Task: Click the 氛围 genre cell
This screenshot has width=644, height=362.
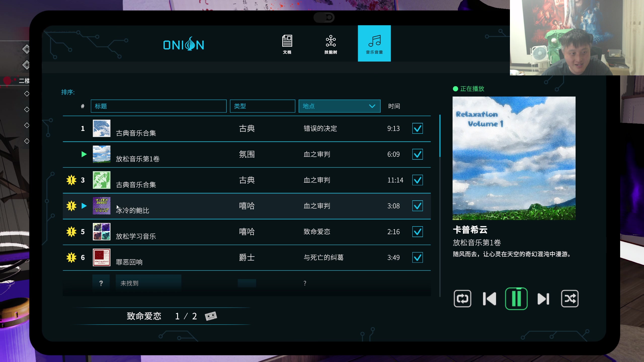Action: click(x=247, y=154)
